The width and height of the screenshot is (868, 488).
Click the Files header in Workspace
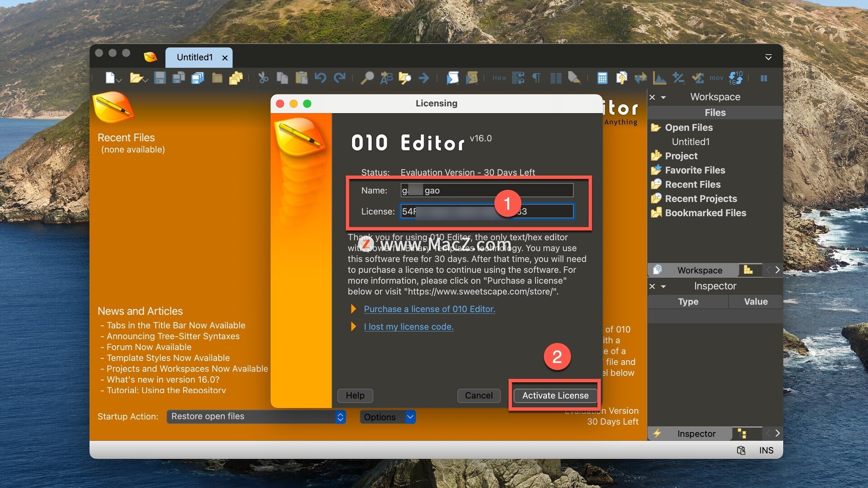pyautogui.click(x=715, y=113)
